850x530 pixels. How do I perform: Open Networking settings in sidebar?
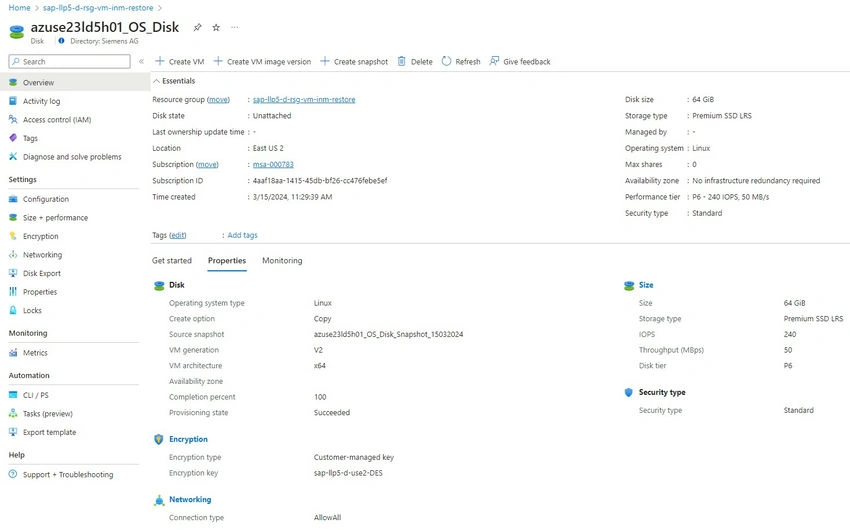42,254
